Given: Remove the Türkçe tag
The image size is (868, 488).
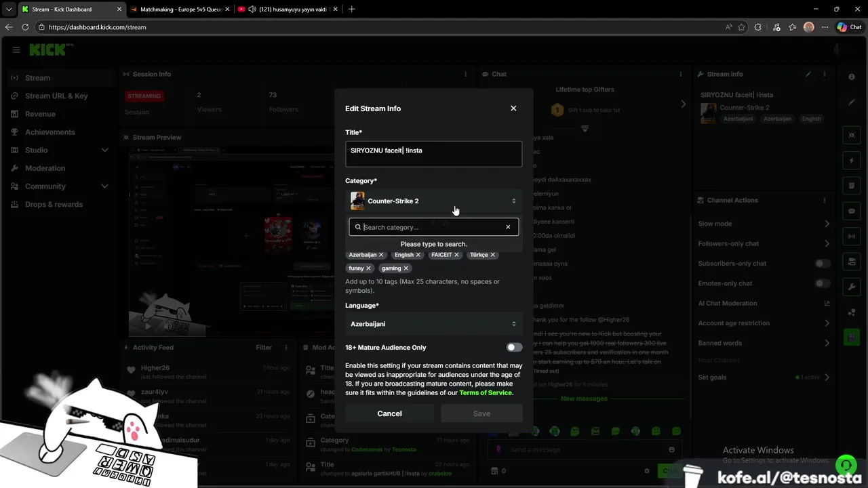Looking at the screenshot, I should 492,255.
